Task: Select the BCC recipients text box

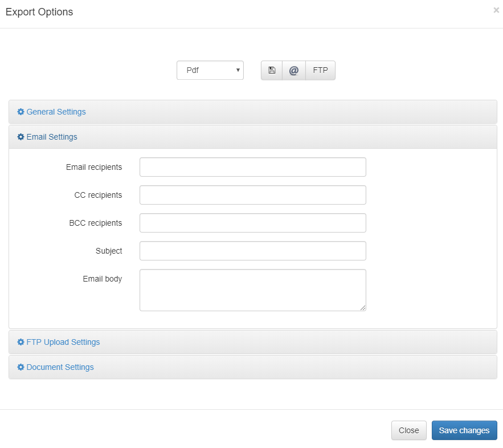Action: coord(252,223)
